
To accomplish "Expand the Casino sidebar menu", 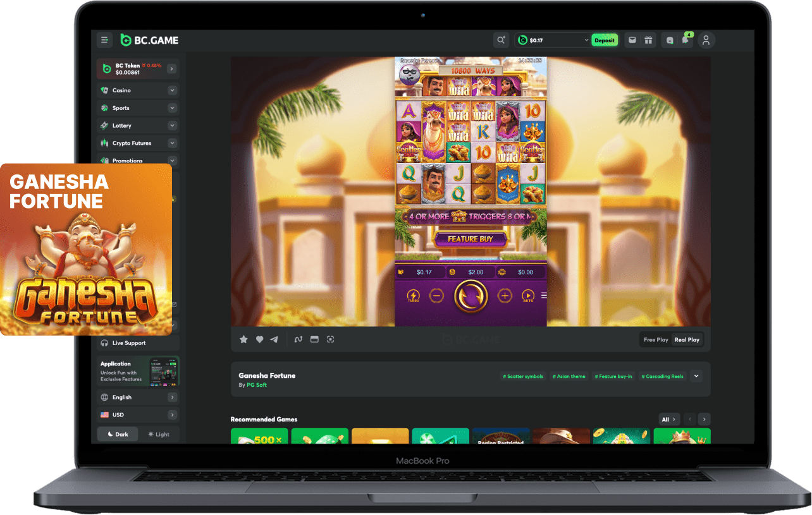I will point(172,90).
